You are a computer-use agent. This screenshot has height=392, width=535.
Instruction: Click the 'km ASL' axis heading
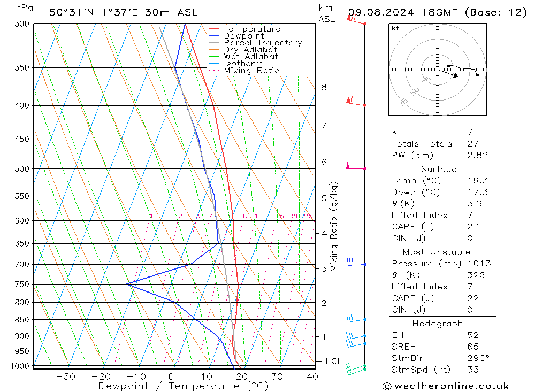pos(326,13)
